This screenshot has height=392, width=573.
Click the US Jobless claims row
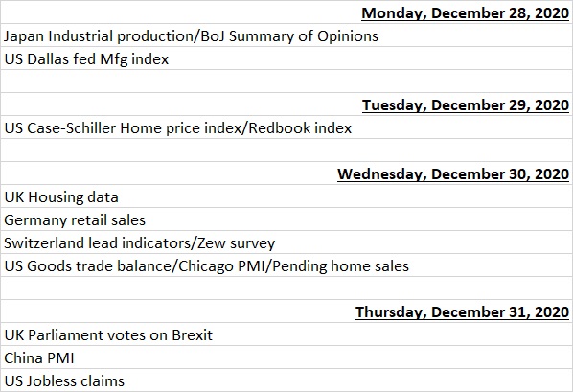click(x=286, y=380)
